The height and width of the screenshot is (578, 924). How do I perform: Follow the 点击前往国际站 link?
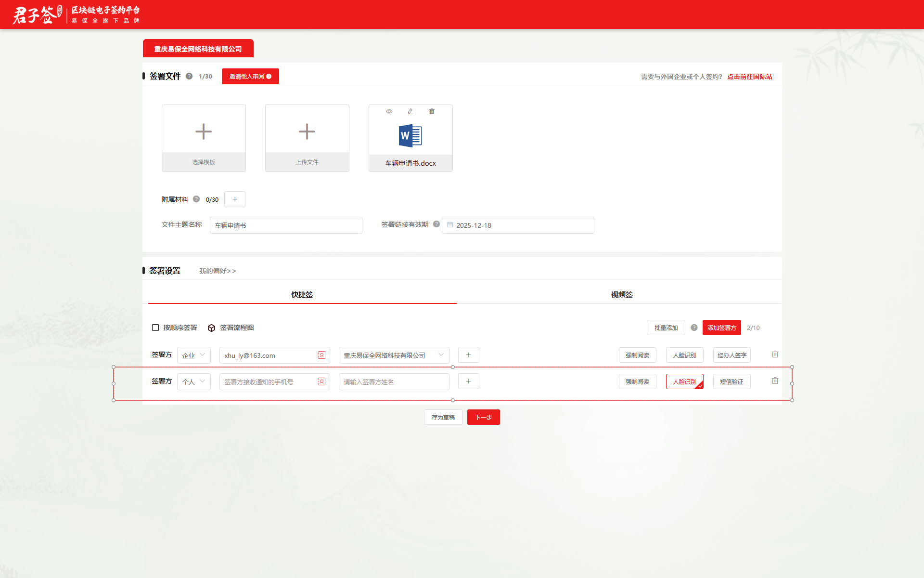click(x=749, y=77)
